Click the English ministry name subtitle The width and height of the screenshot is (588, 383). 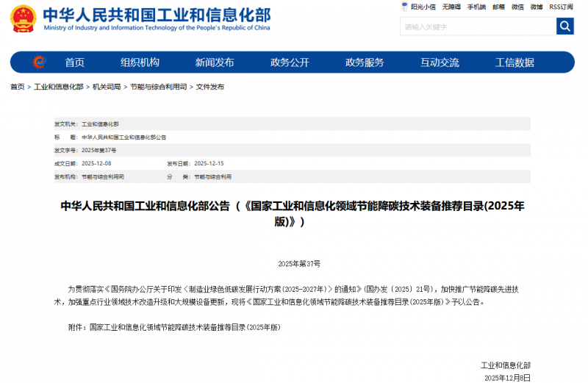point(157,28)
